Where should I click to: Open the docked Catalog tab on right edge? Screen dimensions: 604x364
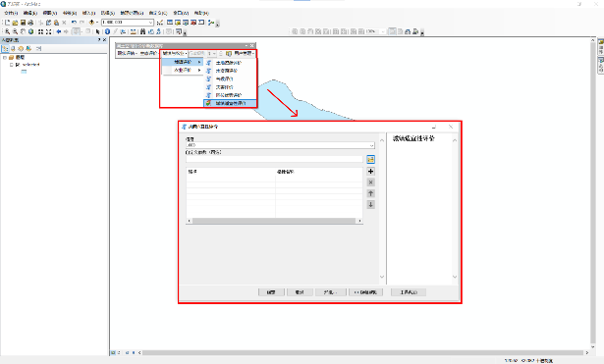(600, 47)
